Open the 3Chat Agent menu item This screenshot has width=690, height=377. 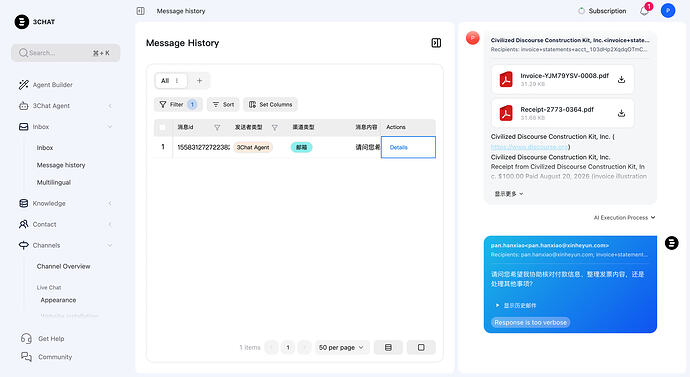pos(51,106)
